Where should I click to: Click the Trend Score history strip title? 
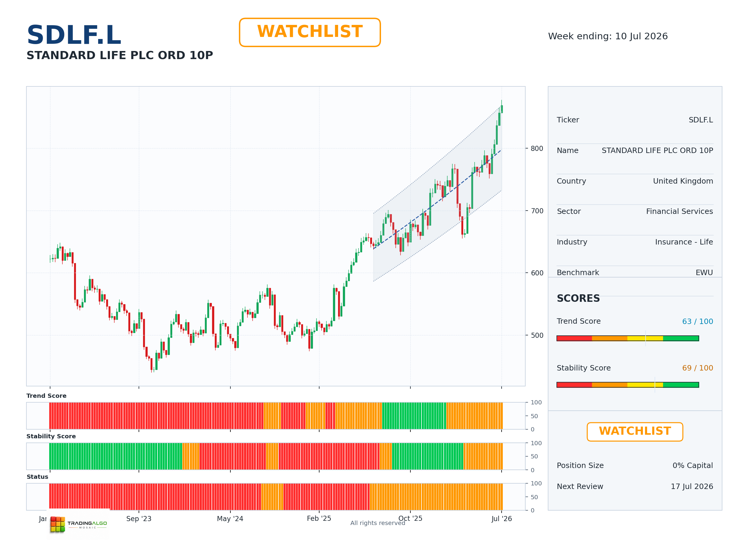coord(46,396)
